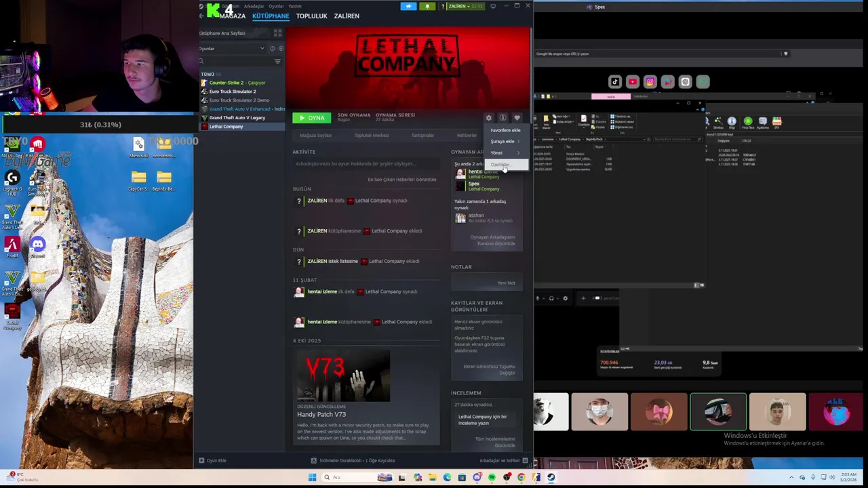Screen dimensions: 868x488
Task: Open the Mağaza Sayfası link
Action: click(315, 135)
